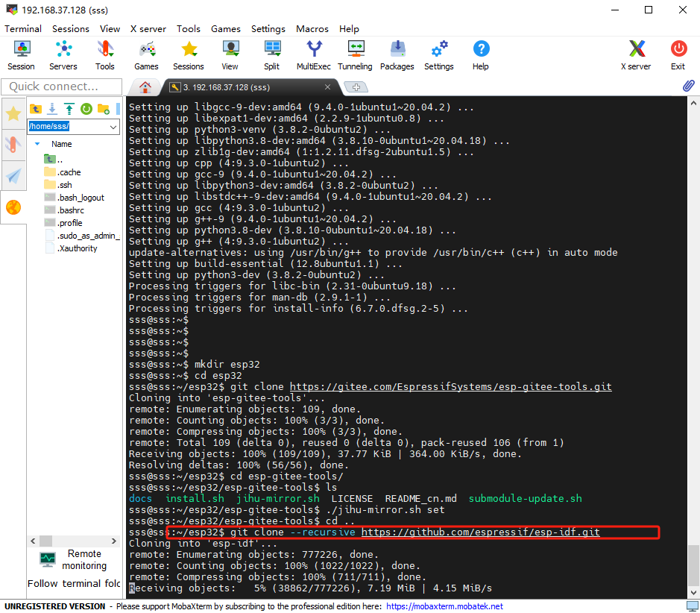Click the terminal scrollbar down arrow
Viewport: 700px width, 613px height.
pos(693,593)
